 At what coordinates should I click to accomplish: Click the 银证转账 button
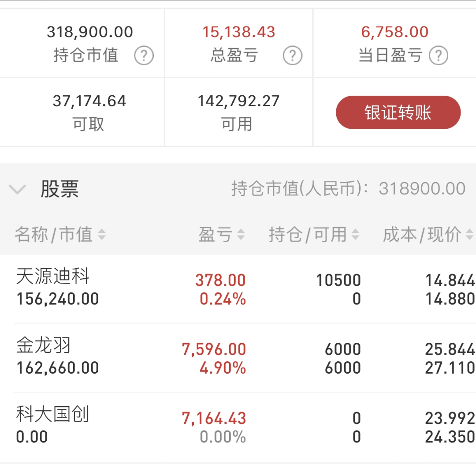[398, 112]
